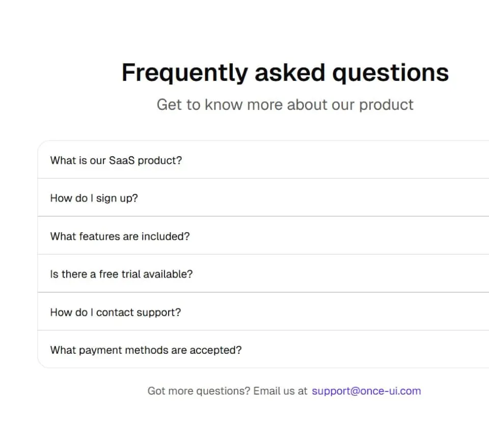This screenshot has width=489, height=448.
Task: Click the "Got more questions? Email us at" text
Action: [x=227, y=391]
